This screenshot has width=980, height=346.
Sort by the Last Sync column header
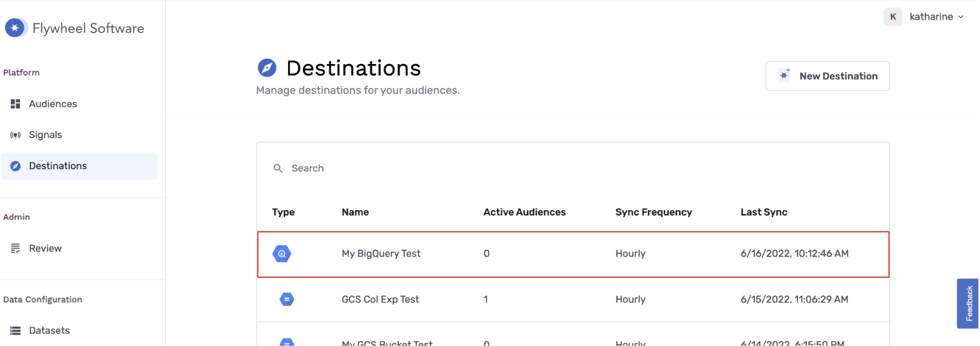(x=764, y=212)
